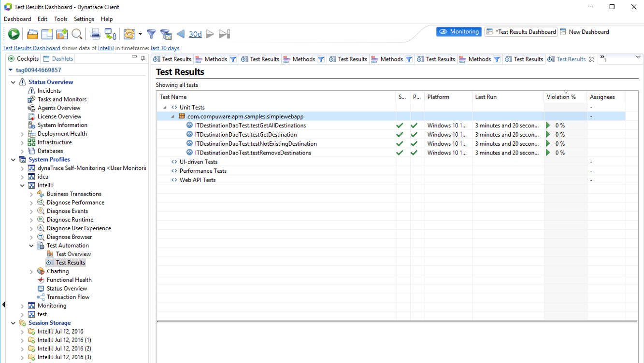Screen dimensions: 644x363
Task: Click the refresh dashboard arrows icon
Action: 129,34
